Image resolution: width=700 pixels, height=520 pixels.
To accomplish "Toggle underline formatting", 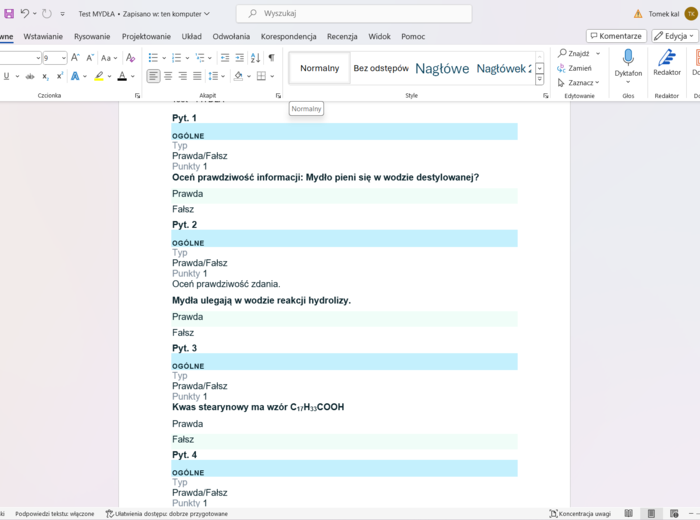I will coord(6,76).
